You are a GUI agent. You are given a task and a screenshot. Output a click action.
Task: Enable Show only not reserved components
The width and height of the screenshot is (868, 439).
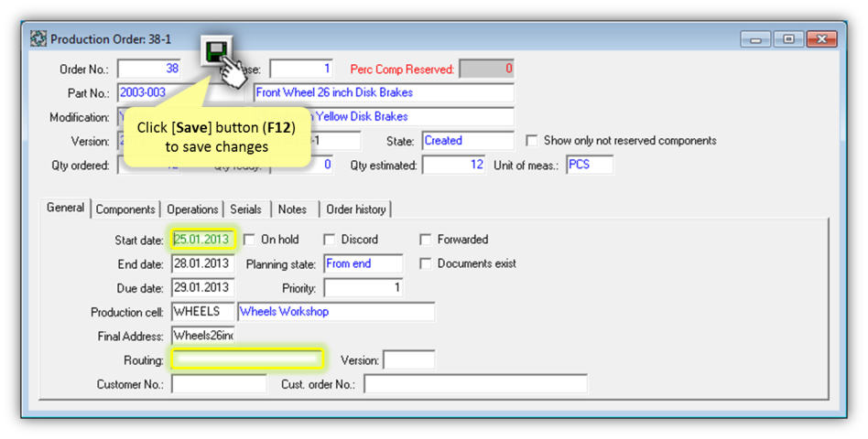click(531, 141)
